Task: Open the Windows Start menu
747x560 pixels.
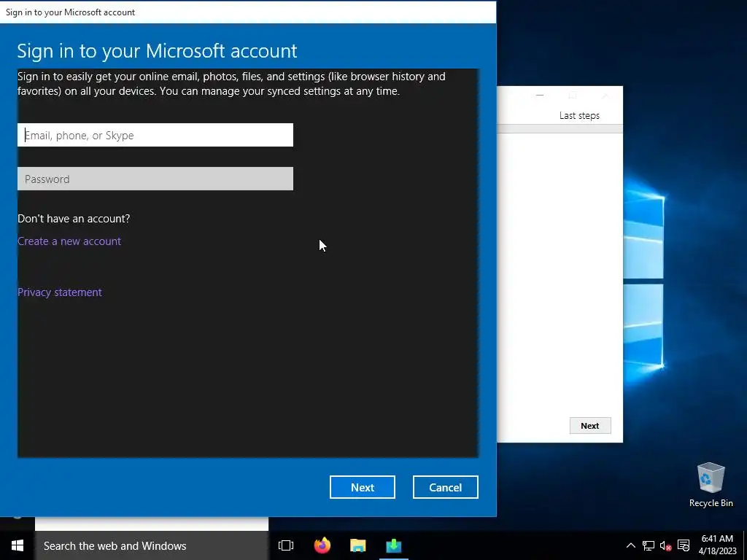Action: [18, 545]
